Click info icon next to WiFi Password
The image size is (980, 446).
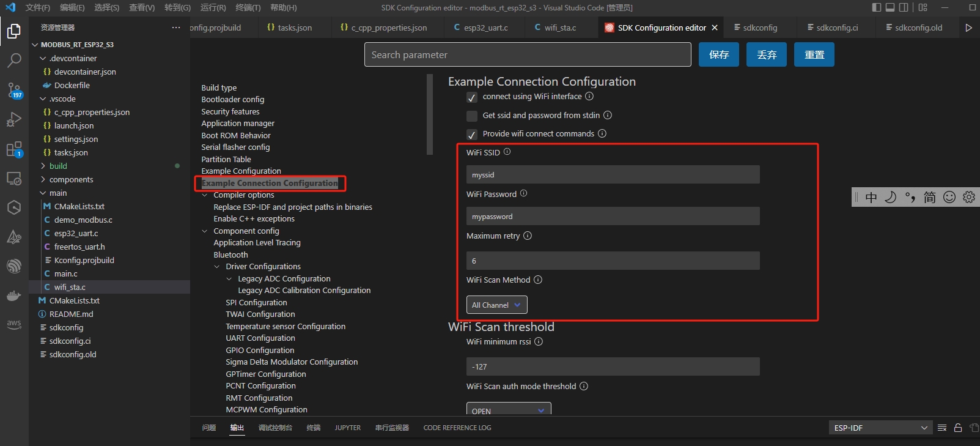point(523,193)
